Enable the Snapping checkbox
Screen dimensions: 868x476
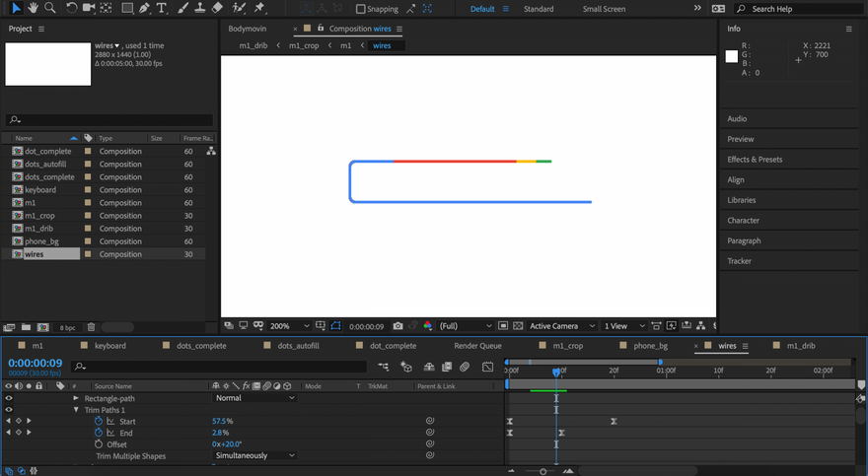[360, 9]
